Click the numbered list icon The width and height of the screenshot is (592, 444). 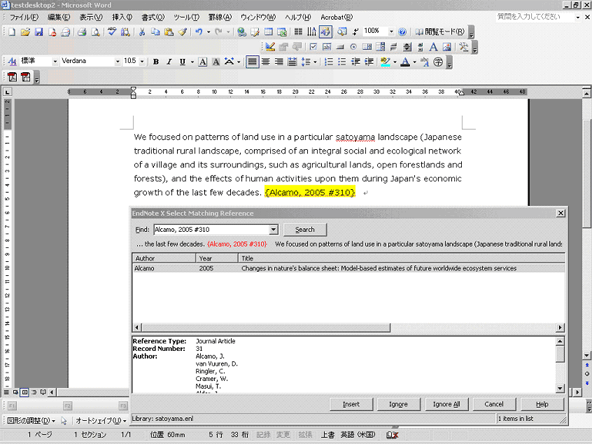coord(329,62)
